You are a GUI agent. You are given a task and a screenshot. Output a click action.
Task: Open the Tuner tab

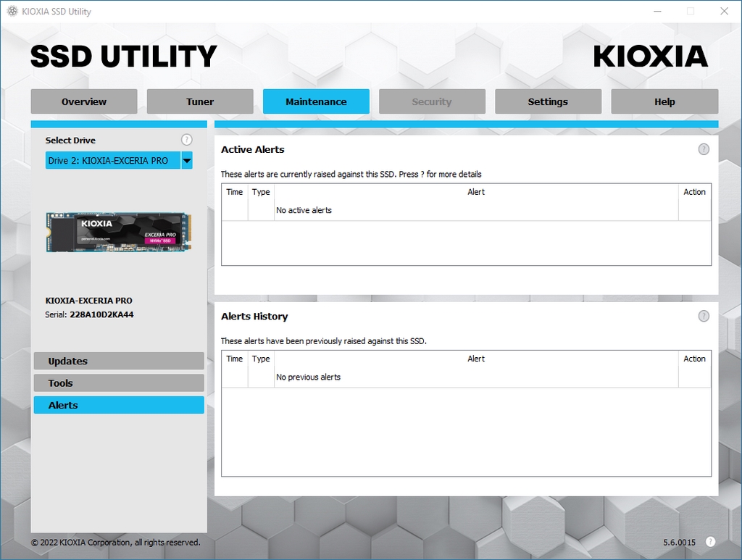pyautogui.click(x=200, y=101)
